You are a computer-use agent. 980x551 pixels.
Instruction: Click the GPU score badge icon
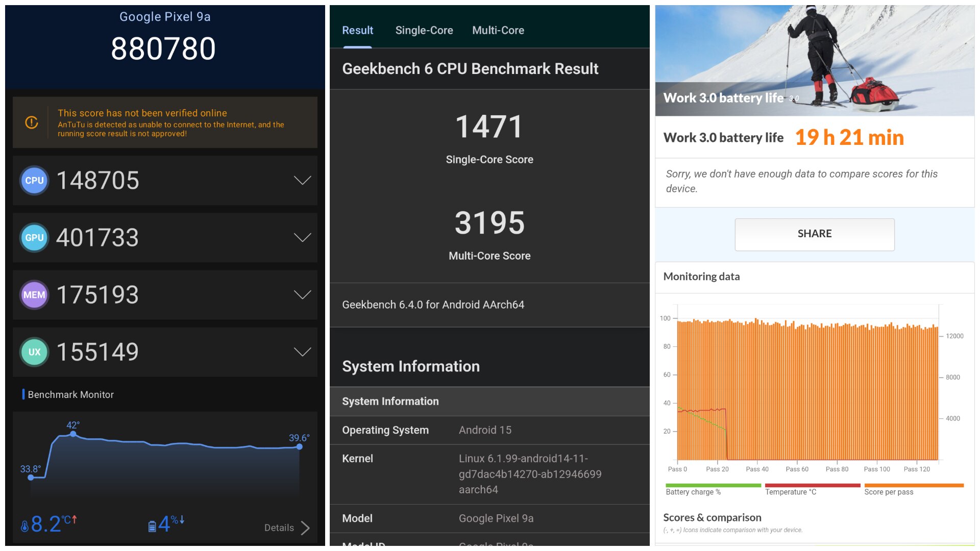(x=34, y=238)
